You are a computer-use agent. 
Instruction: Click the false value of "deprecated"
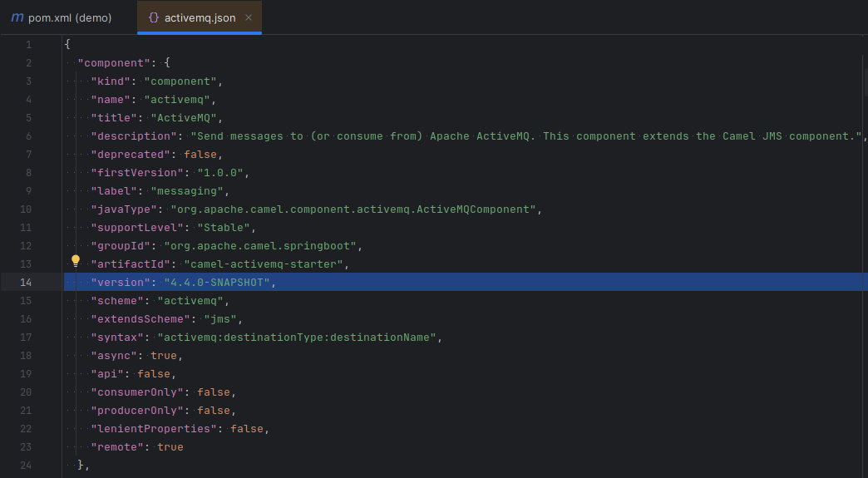coord(203,154)
